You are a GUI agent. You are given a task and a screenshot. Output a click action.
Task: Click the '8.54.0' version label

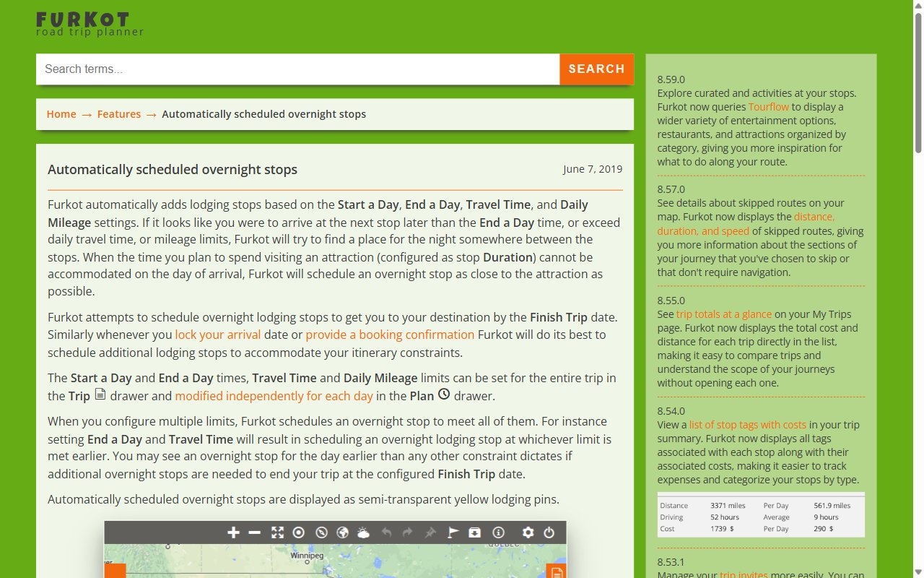coord(671,411)
